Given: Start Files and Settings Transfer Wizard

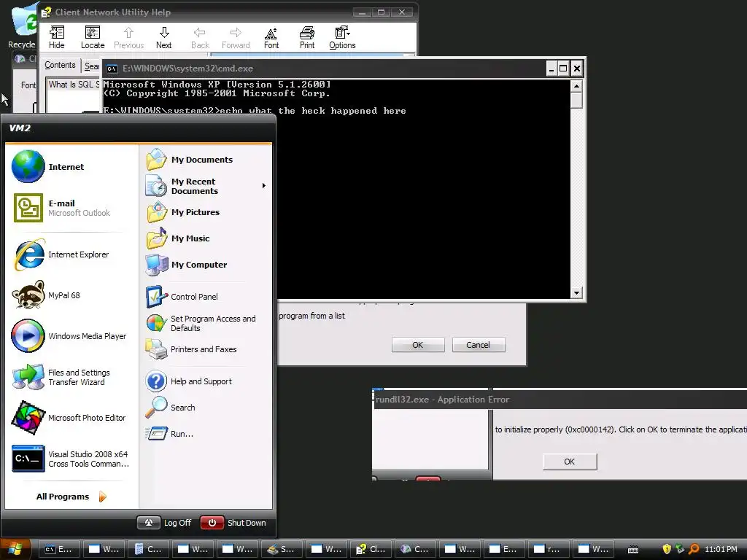Looking at the screenshot, I should pos(71,377).
